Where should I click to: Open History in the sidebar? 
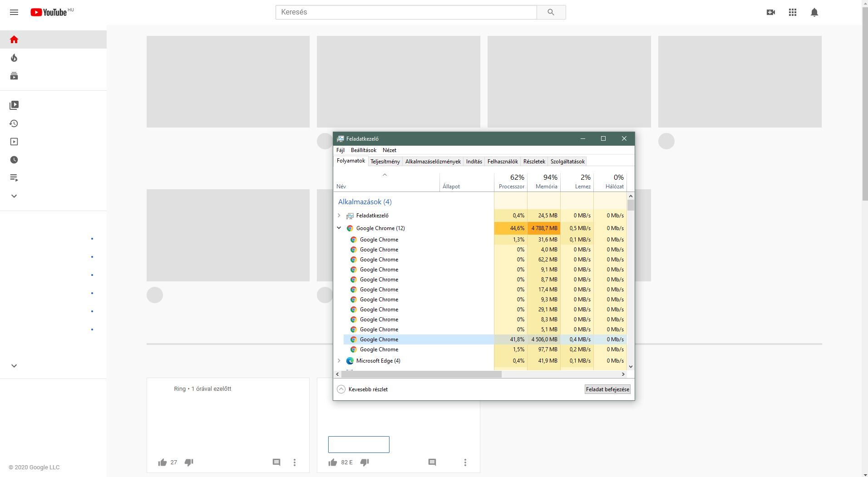pos(14,123)
